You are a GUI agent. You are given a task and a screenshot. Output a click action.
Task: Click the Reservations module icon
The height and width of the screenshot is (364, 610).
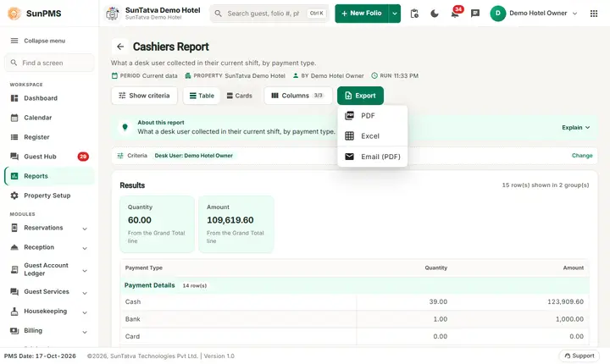pos(14,228)
